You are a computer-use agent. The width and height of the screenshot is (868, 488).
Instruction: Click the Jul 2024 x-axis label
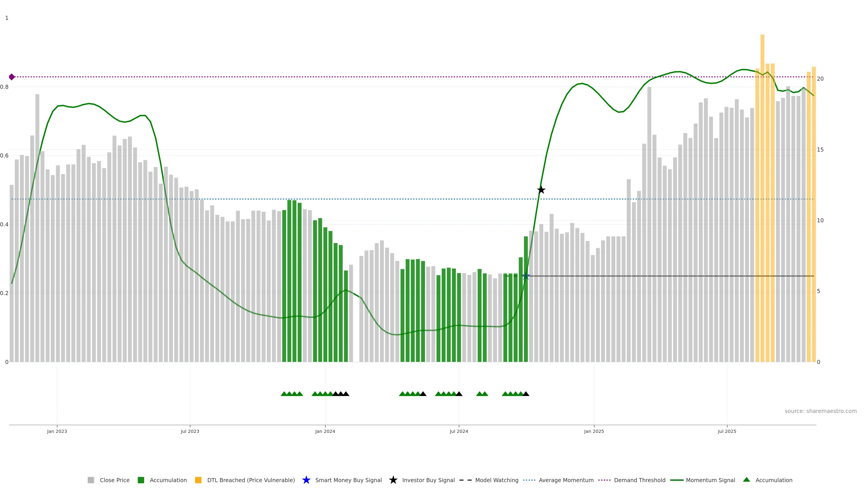pyautogui.click(x=459, y=432)
